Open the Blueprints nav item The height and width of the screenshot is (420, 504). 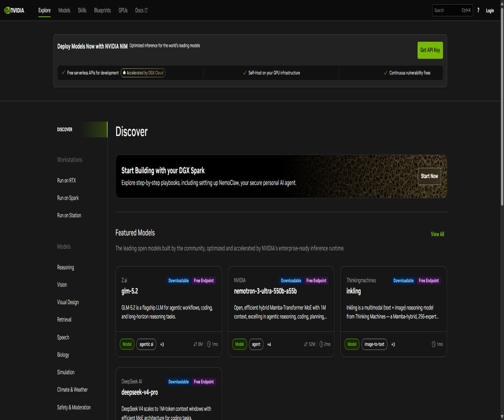tap(102, 10)
